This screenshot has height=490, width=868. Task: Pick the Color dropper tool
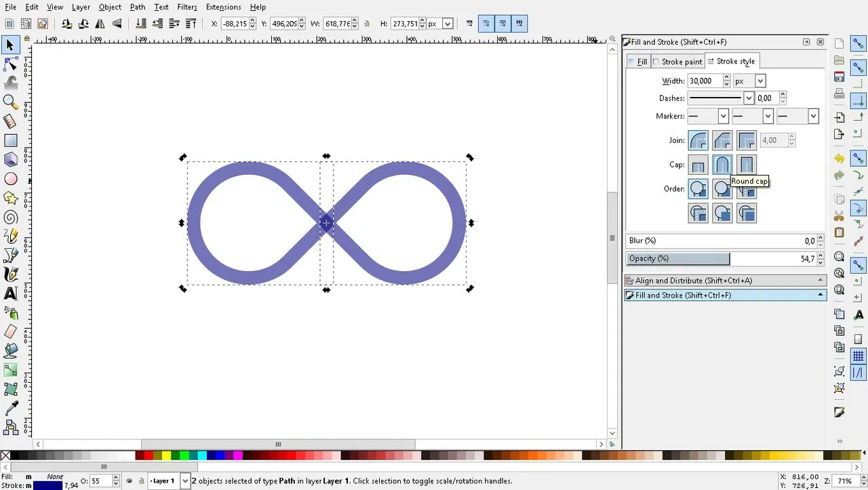pyautogui.click(x=10, y=408)
